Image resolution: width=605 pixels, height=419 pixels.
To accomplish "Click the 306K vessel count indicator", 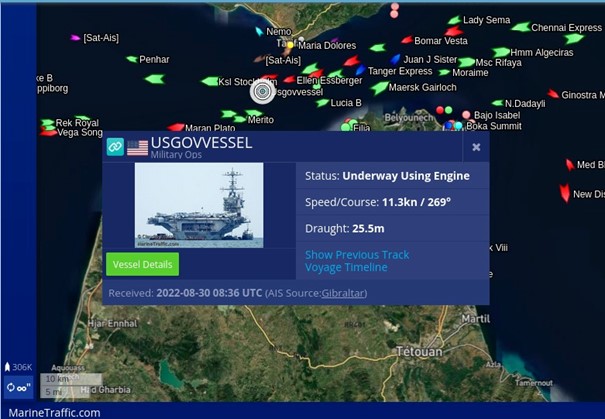I will click(18, 367).
